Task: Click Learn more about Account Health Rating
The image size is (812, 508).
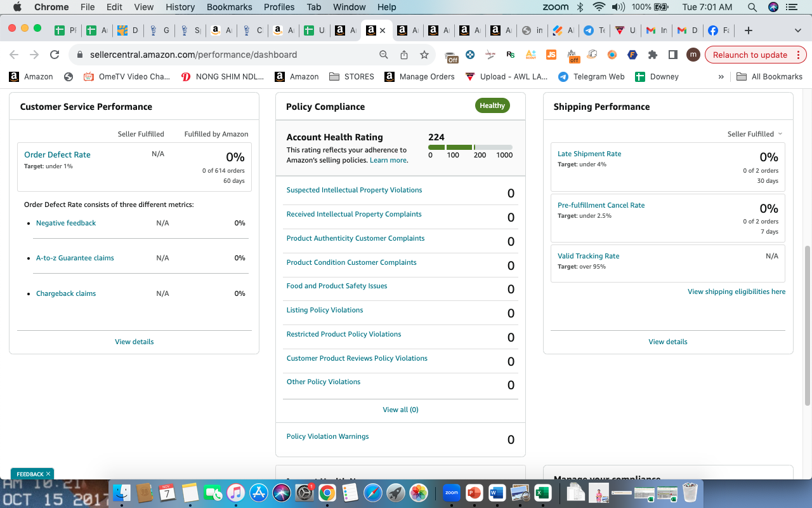Action: pyautogui.click(x=388, y=160)
